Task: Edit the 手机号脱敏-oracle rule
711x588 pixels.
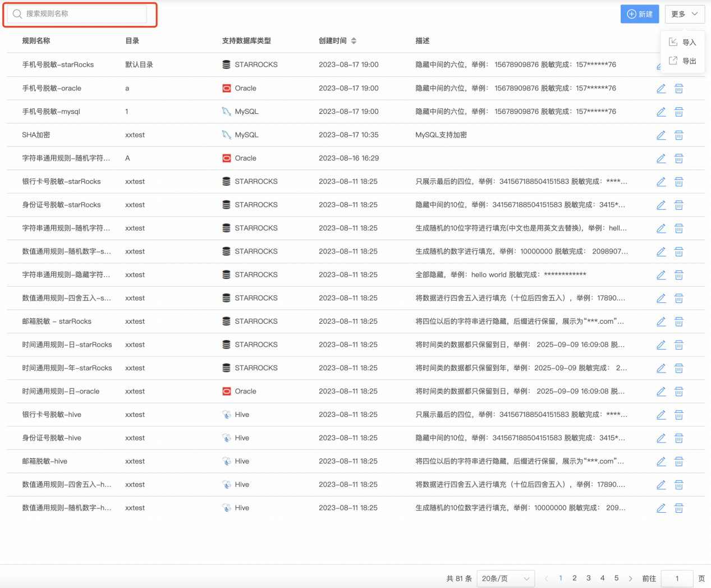Action: click(x=661, y=89)
